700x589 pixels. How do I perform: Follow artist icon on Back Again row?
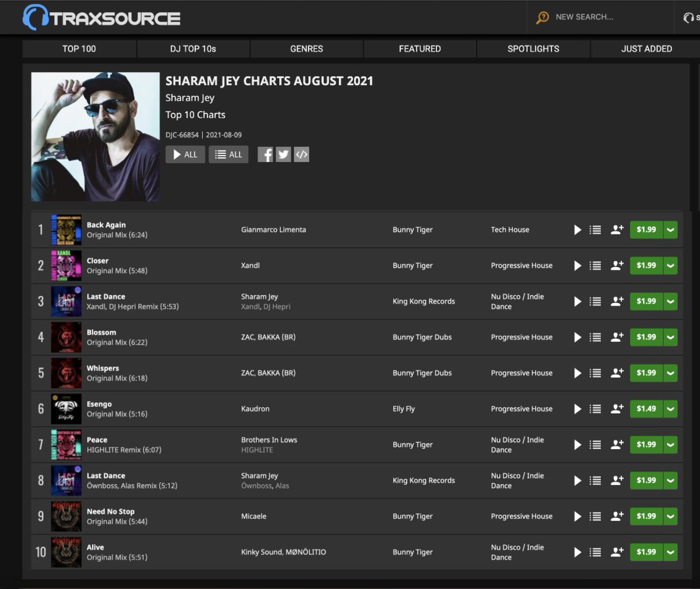(x=617, y=230)
